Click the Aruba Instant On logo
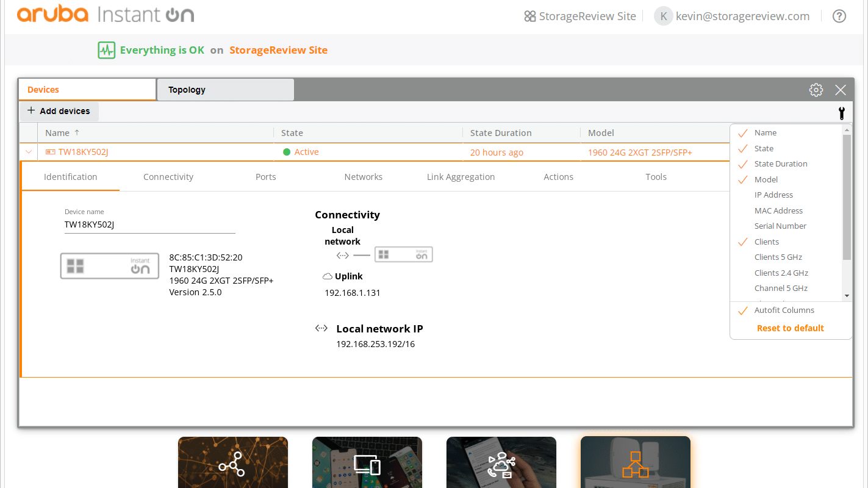 point(106,14)
